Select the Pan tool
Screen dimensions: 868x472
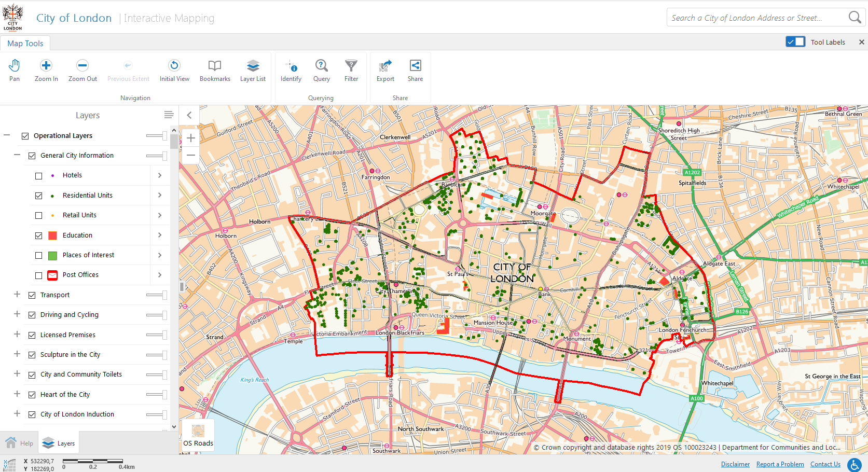click(x=14, y=70)
